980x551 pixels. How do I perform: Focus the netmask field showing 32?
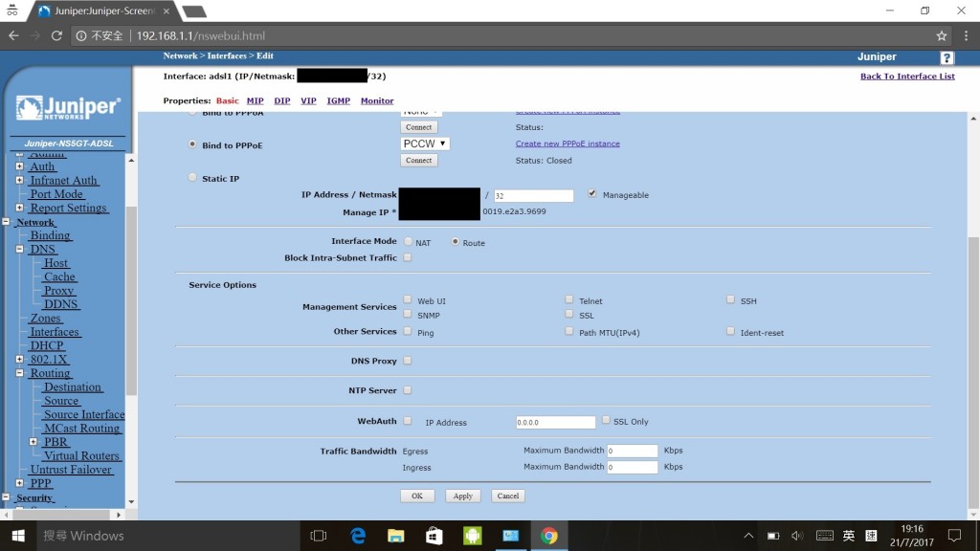pyautogui.click(x=533, y=195)
